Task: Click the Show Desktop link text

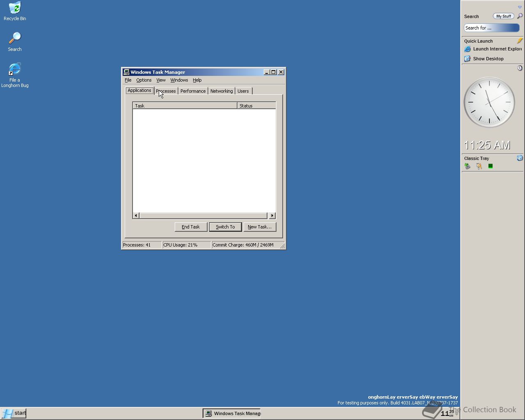Action: (x=488, y=59)
